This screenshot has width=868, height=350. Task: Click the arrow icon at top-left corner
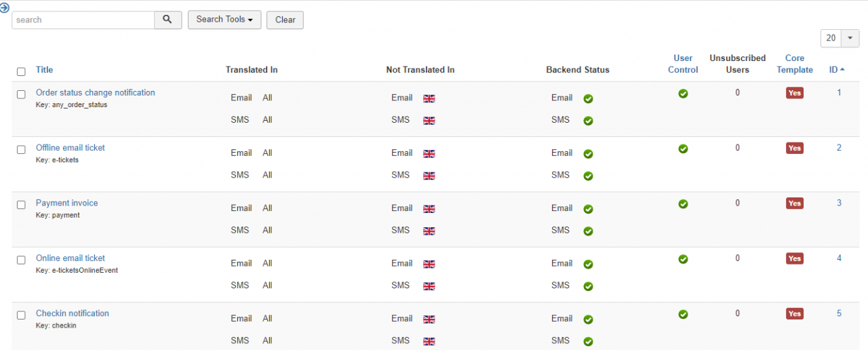coord(5,8)
